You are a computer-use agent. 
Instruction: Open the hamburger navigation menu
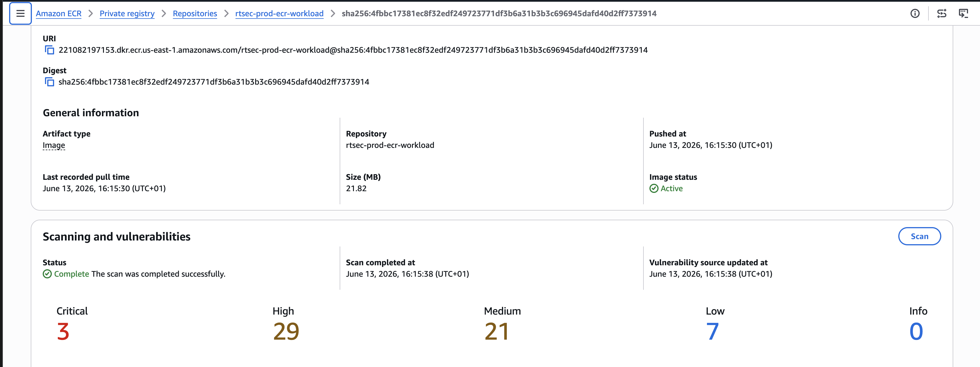click(20, 13)
